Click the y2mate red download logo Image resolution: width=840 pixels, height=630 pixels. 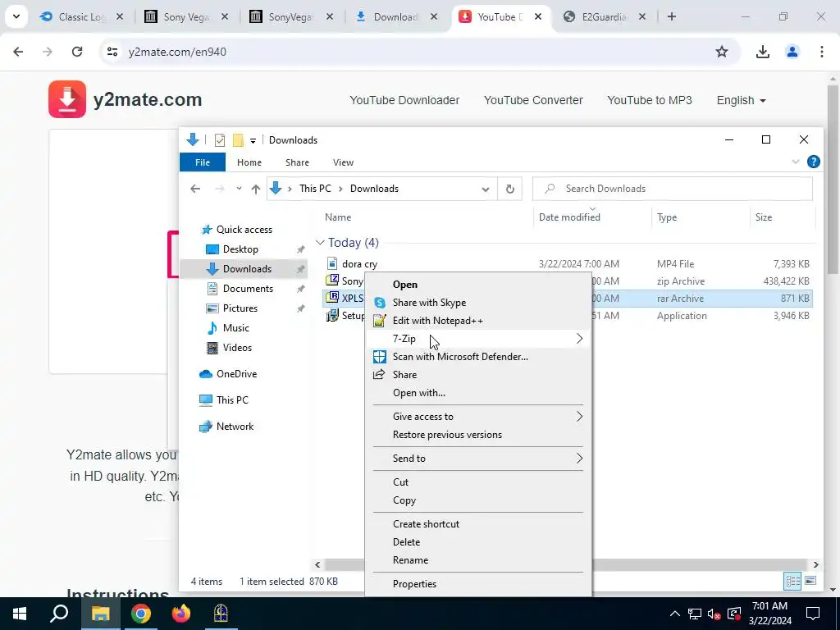point(67,99)
